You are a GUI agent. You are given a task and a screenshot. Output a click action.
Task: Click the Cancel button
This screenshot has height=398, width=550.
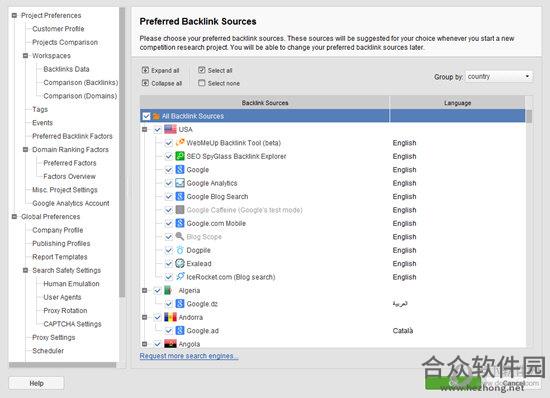(x=514, y=383)
